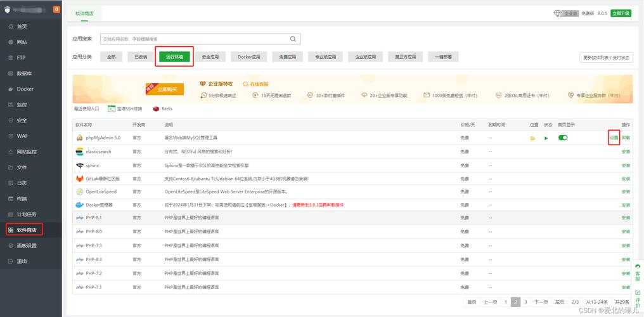Click the sphinx logo icon

80,165
